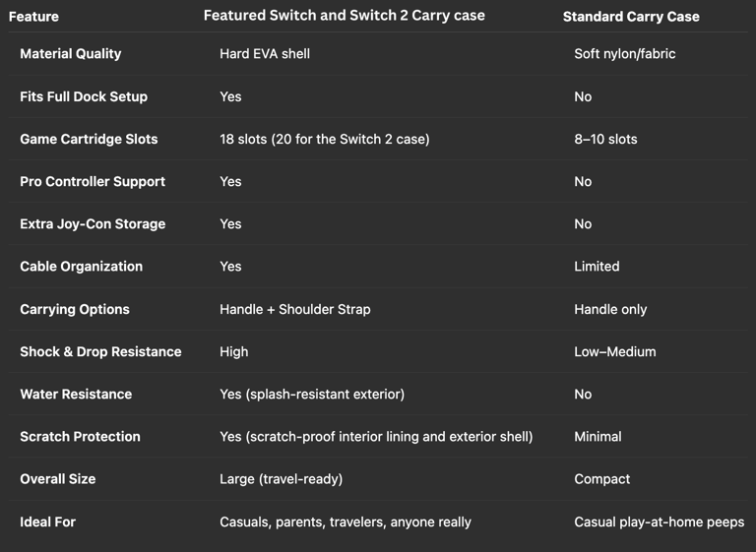Click the Handle only cell
This screenshot has width=756, height=552.
tap(610, 309)
